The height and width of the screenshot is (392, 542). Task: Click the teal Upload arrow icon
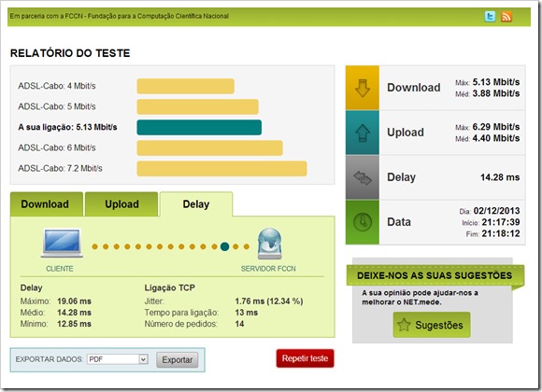coord(363,133)
